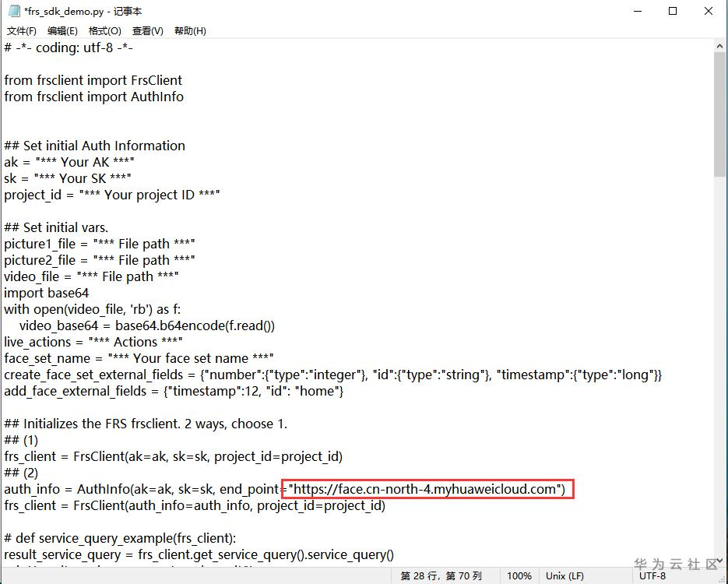The width and height of the screenshot is (728, 584).
Task: Open the 帮助(H) menu
Action: [190, 31]
